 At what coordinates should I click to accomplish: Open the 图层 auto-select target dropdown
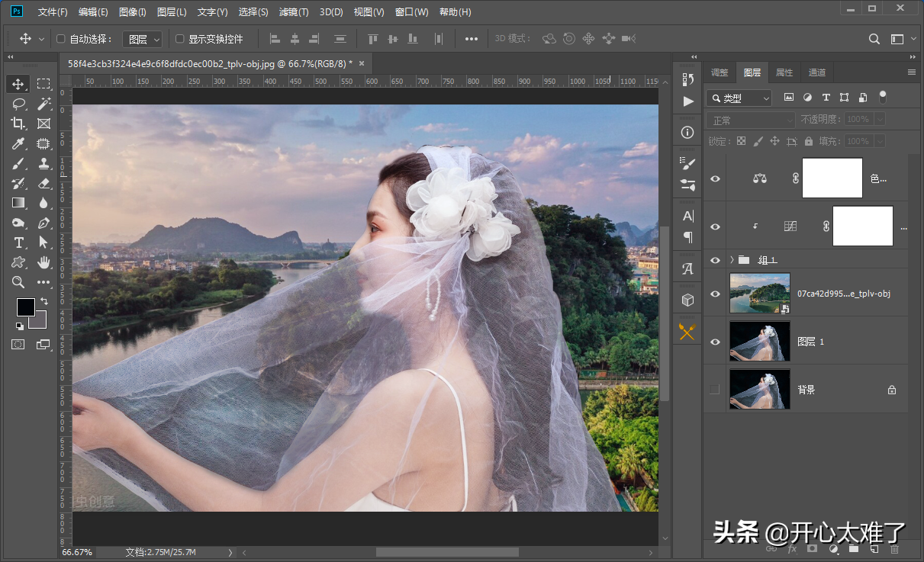click(143, 39)
